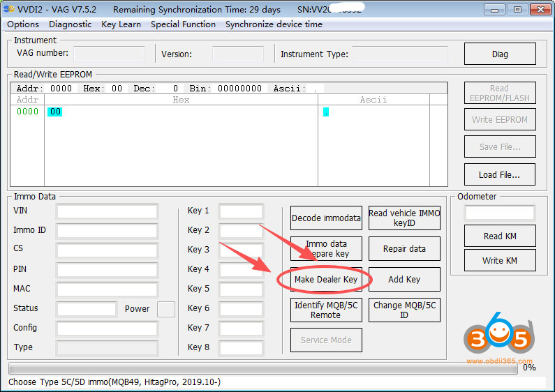This screenshot has width=555, height=392.
Task: Minimize the VVDI2 window
Action: [x=494, y=10]
